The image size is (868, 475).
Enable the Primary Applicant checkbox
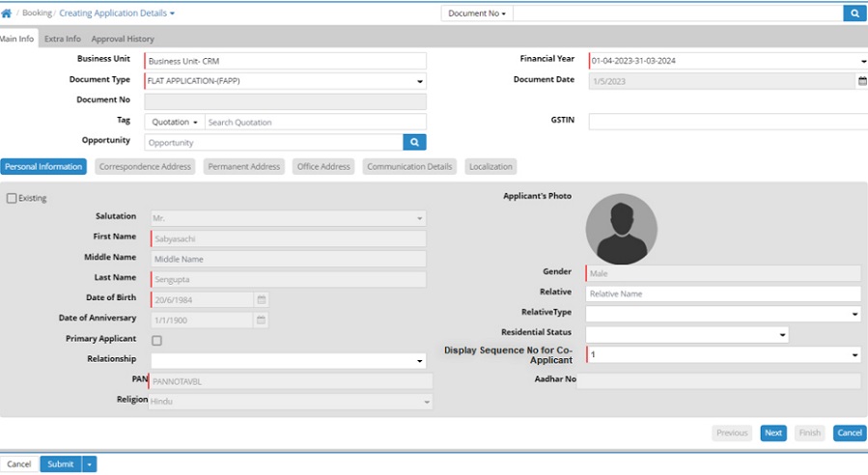(156, 340)
